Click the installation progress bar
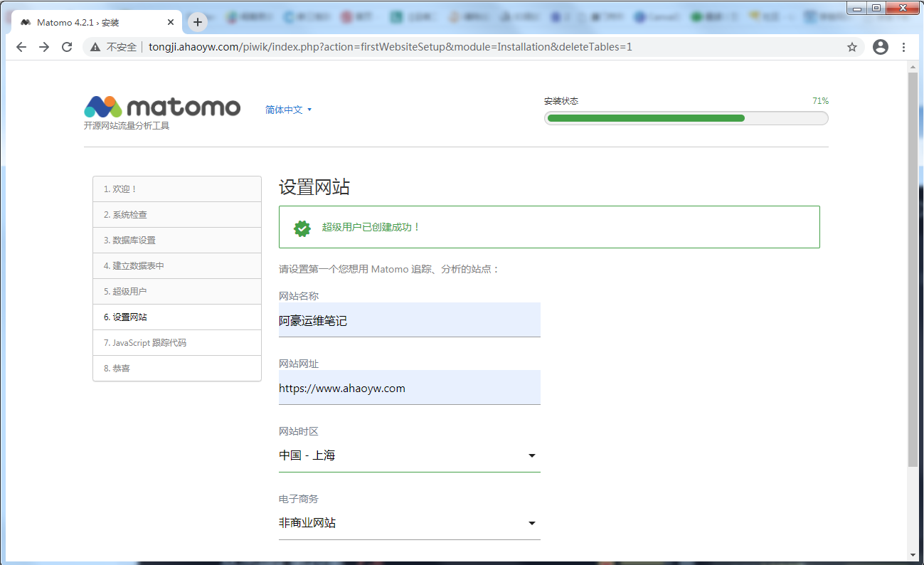 tap(686, 118)
